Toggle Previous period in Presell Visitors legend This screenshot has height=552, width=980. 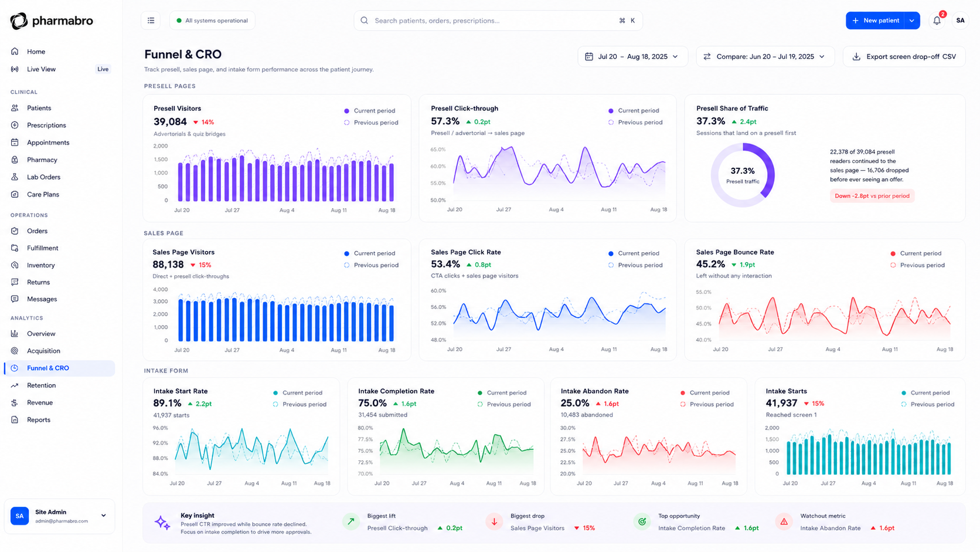coord(370,123)
